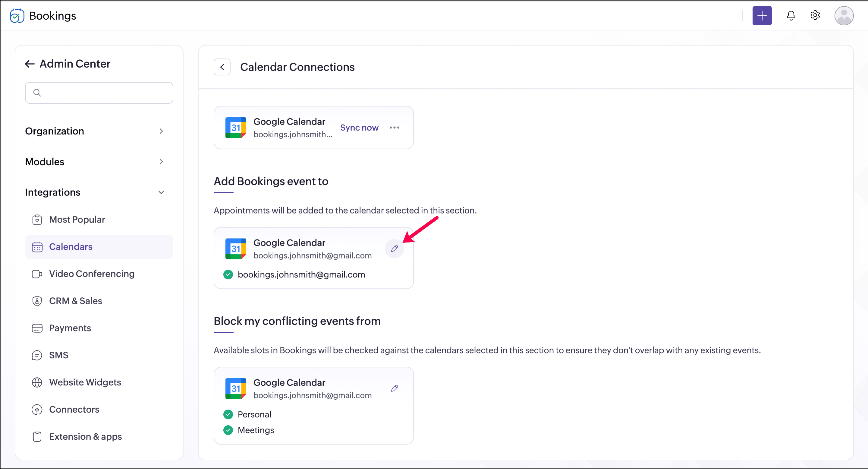Image resolution: width=868 pixels, height=469 pixels.
Task: Click the Add Bookings event to heading
Action: [x=271, y=181]
